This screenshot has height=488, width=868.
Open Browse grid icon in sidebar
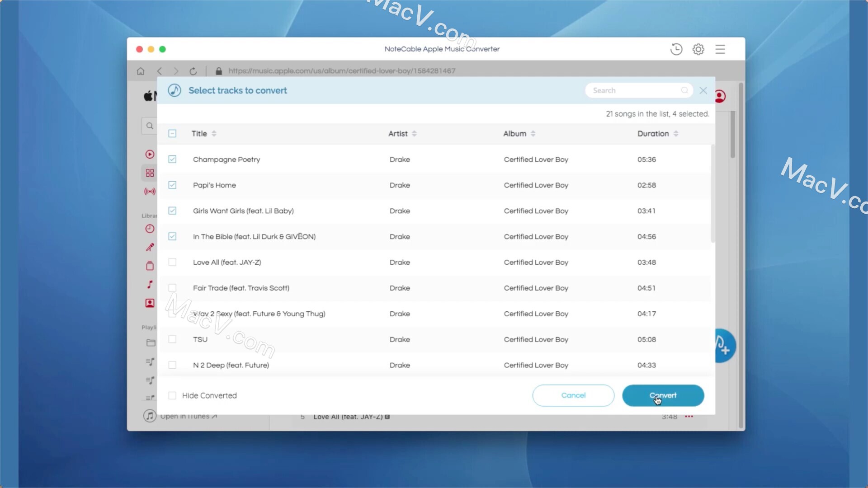150,173
